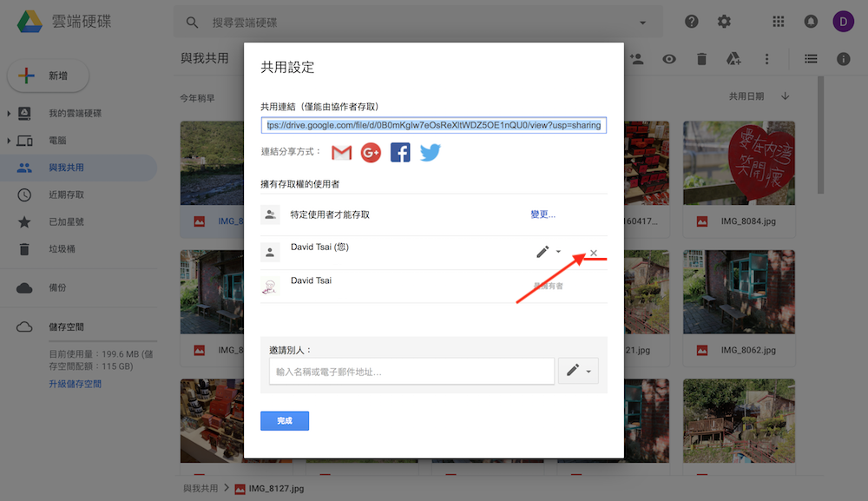Viewport: 868px width, 501px height.
Task: Open 我的雲端硬碟 in sidebar
Action: click(75, 114)
